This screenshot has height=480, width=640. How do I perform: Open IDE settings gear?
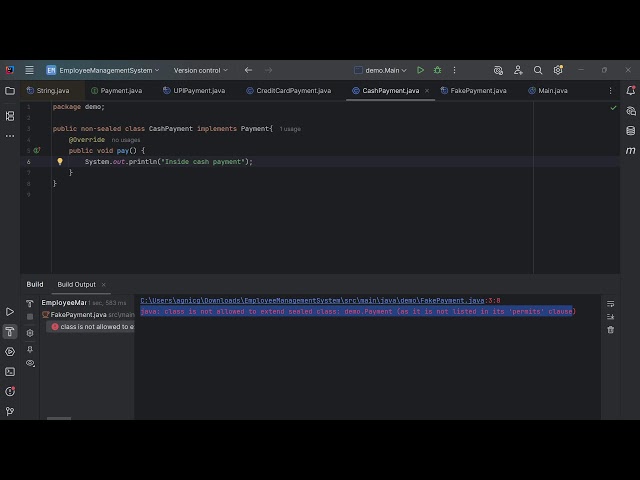[558, 70]
